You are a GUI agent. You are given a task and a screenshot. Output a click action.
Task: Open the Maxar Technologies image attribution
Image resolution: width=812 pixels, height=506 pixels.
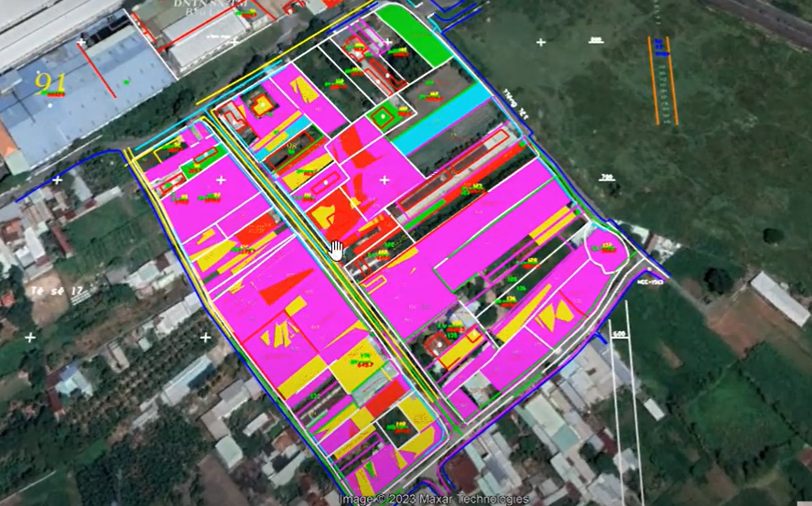point(433,499)
